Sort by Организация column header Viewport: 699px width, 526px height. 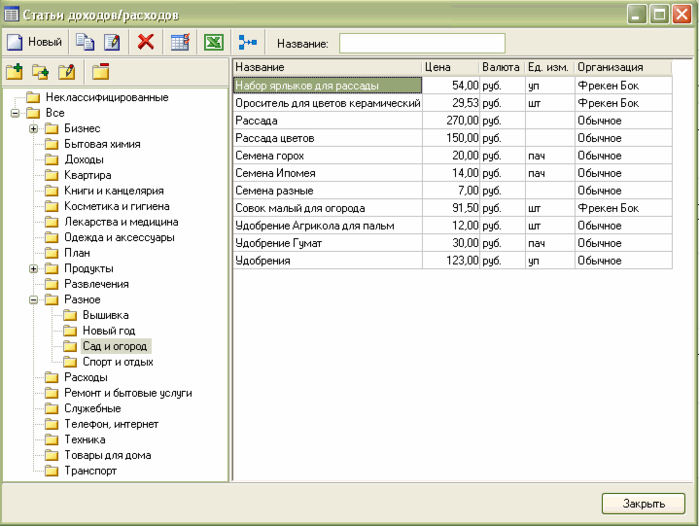click(623, 67)
